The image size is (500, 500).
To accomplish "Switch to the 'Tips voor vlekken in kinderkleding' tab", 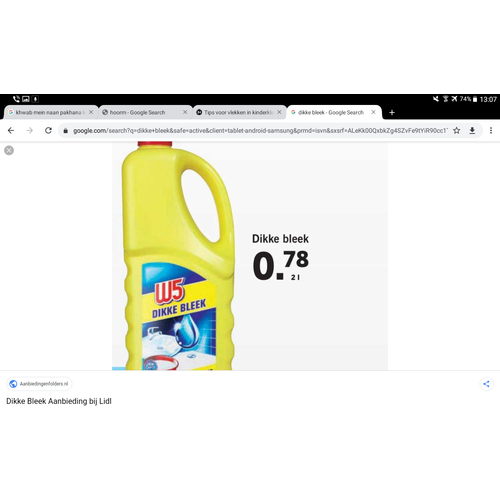I will [236, 112].
